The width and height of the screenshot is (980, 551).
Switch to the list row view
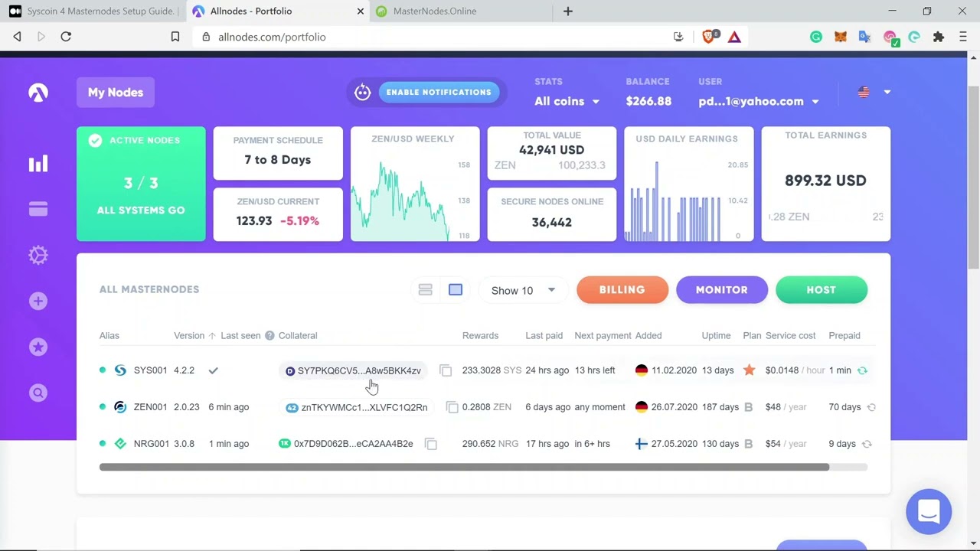[x=425, y=290]
